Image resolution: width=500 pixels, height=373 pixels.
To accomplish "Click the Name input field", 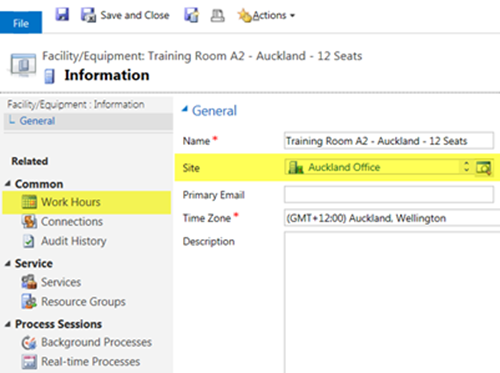I will (x=389, y=141).
